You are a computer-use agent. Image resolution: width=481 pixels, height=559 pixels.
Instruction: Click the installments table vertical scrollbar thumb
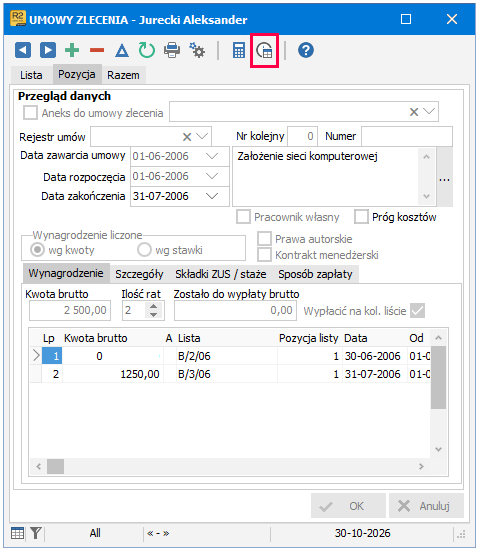point(438,378)
